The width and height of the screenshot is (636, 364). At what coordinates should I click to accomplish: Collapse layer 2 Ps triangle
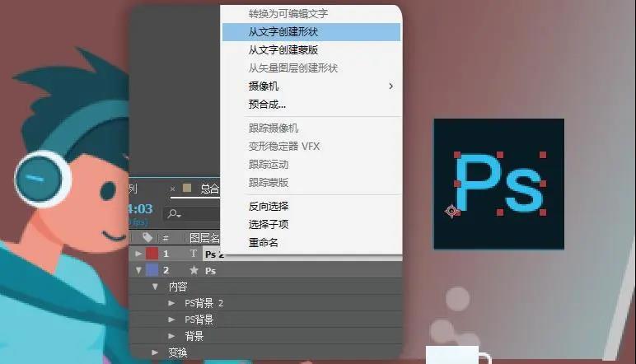pyautogui.click(x=138, y=270)
